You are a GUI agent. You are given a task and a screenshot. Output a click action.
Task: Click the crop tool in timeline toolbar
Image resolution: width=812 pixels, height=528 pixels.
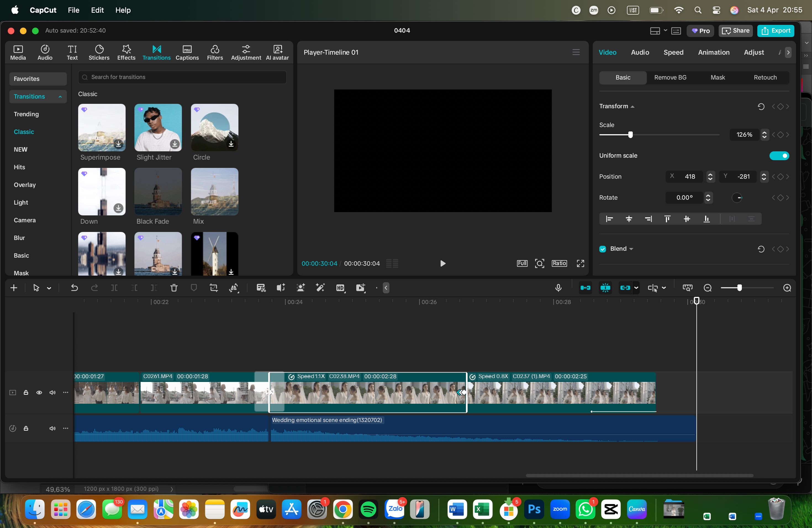tap(213, 288)
